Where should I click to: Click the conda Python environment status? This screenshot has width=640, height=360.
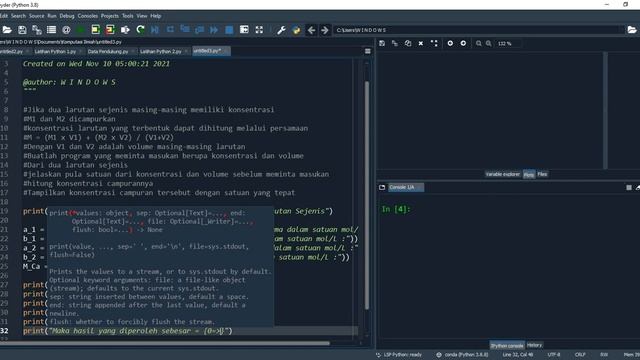tap(462, 355)
